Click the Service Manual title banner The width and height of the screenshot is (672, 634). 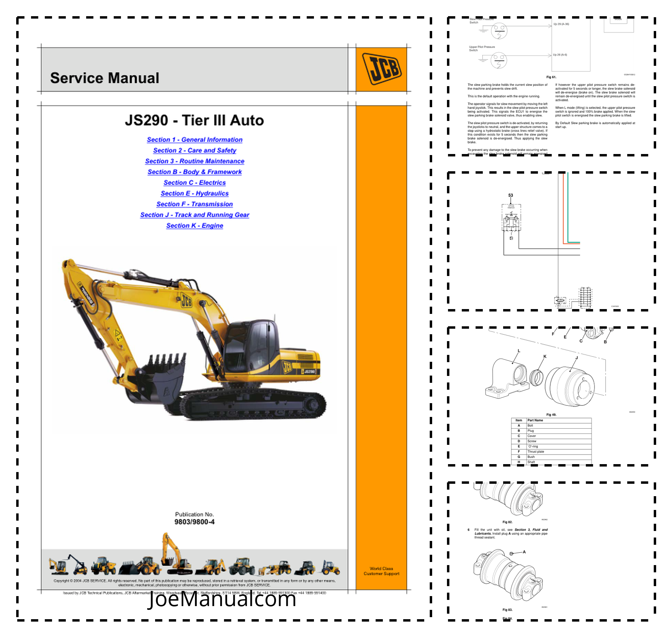point(105,78)
